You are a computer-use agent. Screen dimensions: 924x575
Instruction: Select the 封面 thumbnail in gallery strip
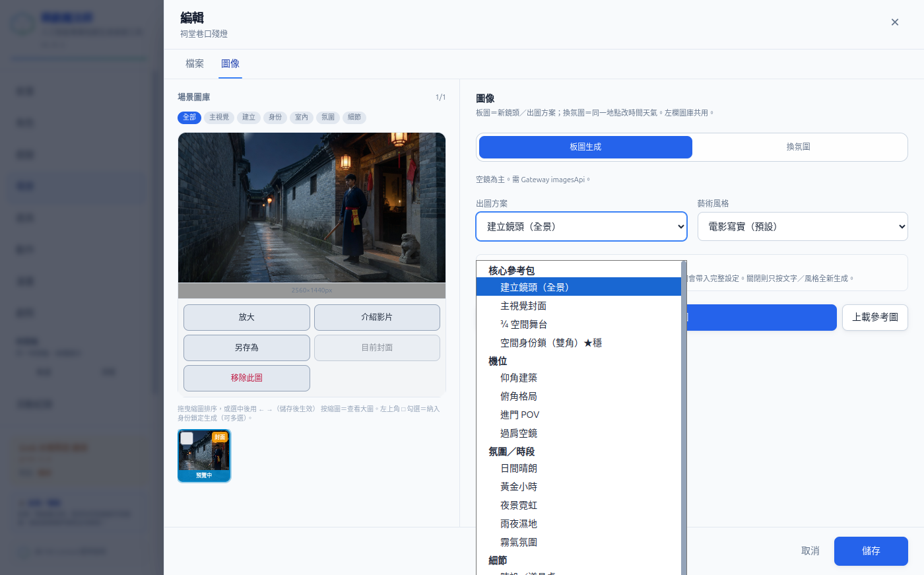click(x=205, y=456)
